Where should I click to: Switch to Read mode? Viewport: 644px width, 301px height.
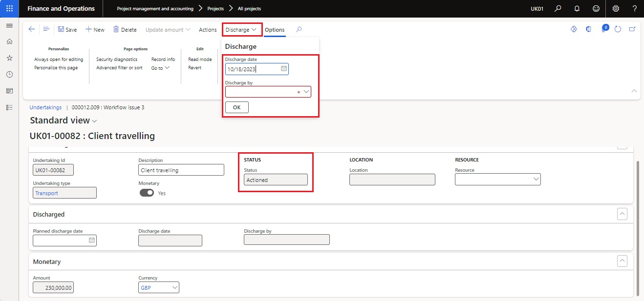[x=200, y=60]
